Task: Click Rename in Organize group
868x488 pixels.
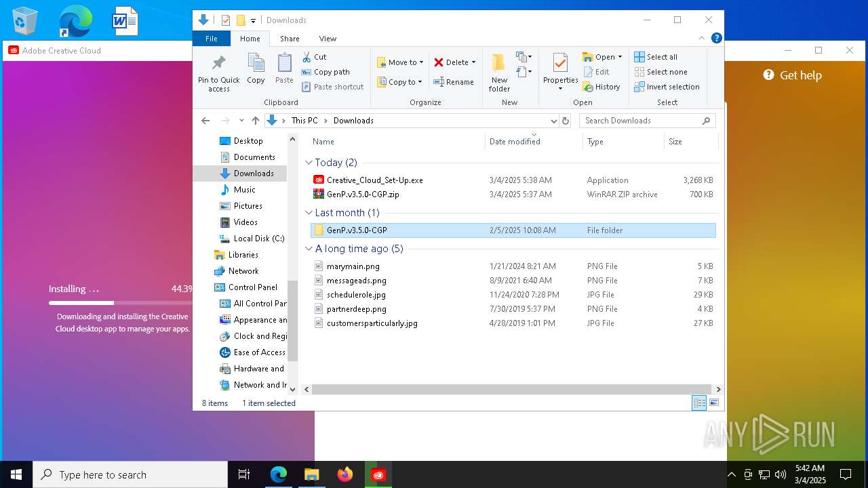Action: click(x=454, y=82)
